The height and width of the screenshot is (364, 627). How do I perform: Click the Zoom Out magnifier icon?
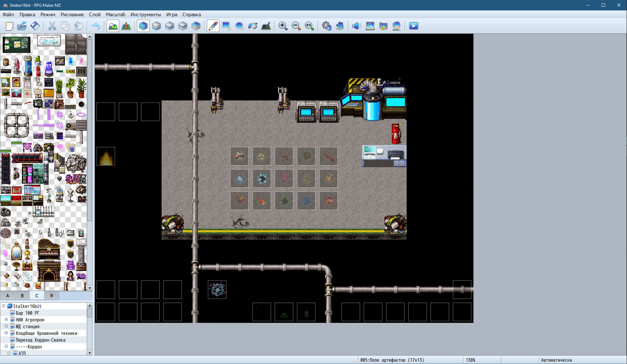pyautogui.click(x=296, y=26)
